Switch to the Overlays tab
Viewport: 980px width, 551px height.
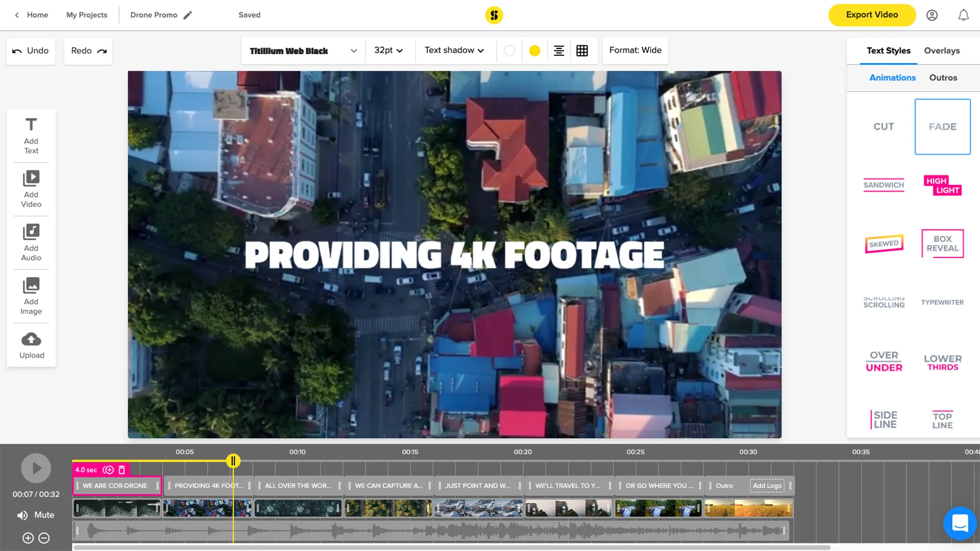click(942, 51)
